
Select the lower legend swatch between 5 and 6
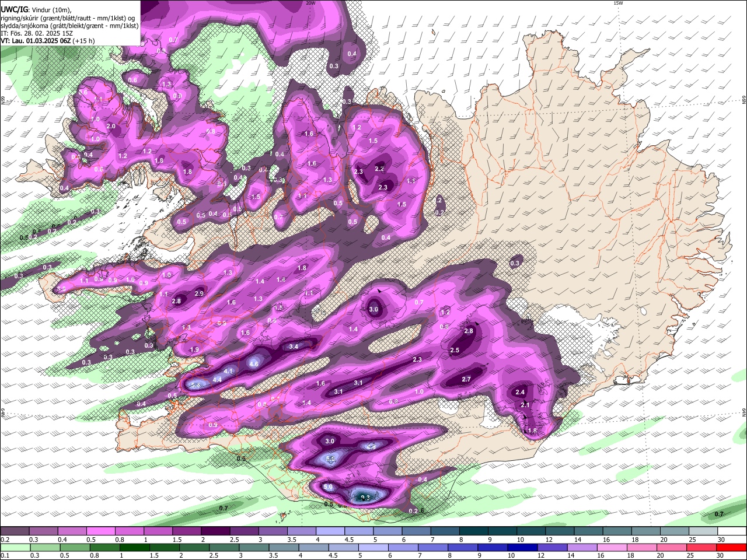click(373, 547)
